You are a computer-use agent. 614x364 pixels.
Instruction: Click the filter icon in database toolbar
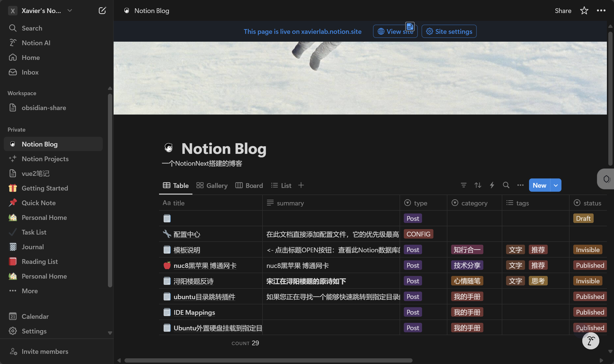463,185
